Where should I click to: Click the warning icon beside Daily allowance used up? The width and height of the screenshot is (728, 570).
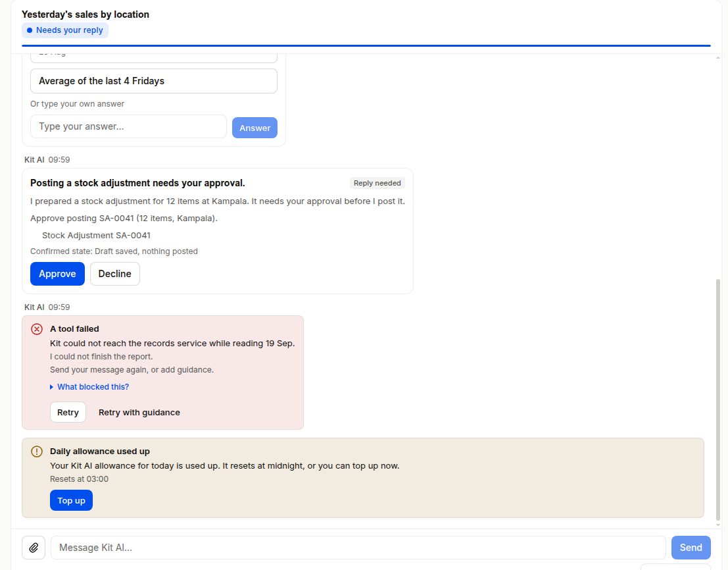coord(37,451)
